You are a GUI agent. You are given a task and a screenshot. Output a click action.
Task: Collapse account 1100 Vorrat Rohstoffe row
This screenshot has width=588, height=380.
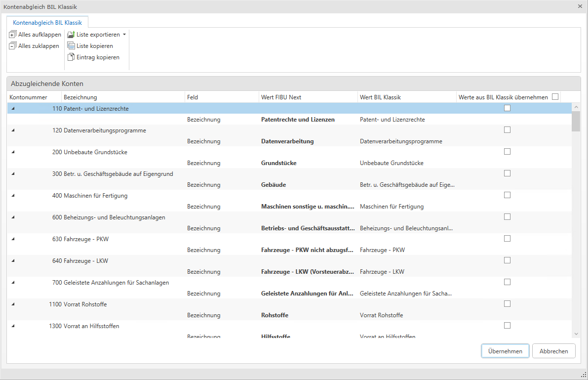[x=13, y=304]
